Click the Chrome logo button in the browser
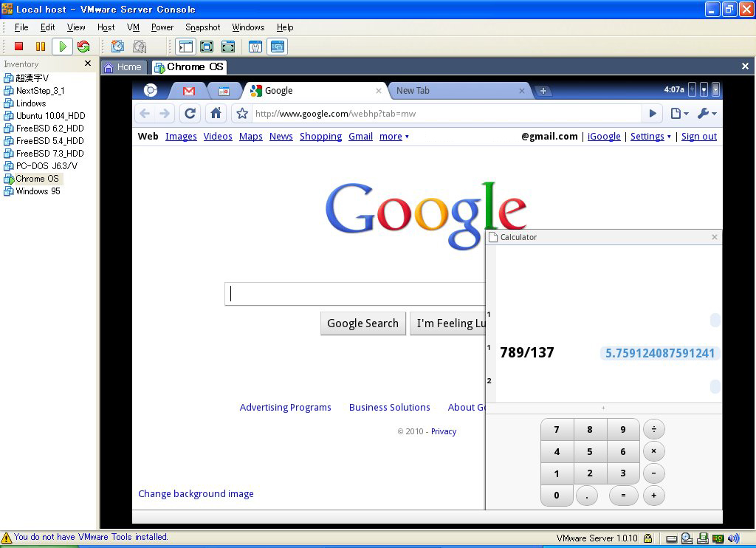The height and width of the screenshot is (548, 756). point(151,90)
